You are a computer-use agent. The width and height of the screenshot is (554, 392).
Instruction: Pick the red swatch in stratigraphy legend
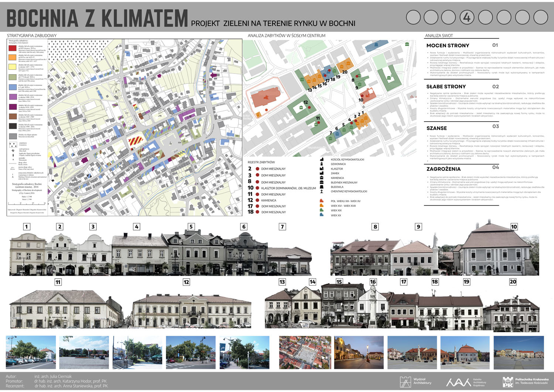tap(13, 48)
